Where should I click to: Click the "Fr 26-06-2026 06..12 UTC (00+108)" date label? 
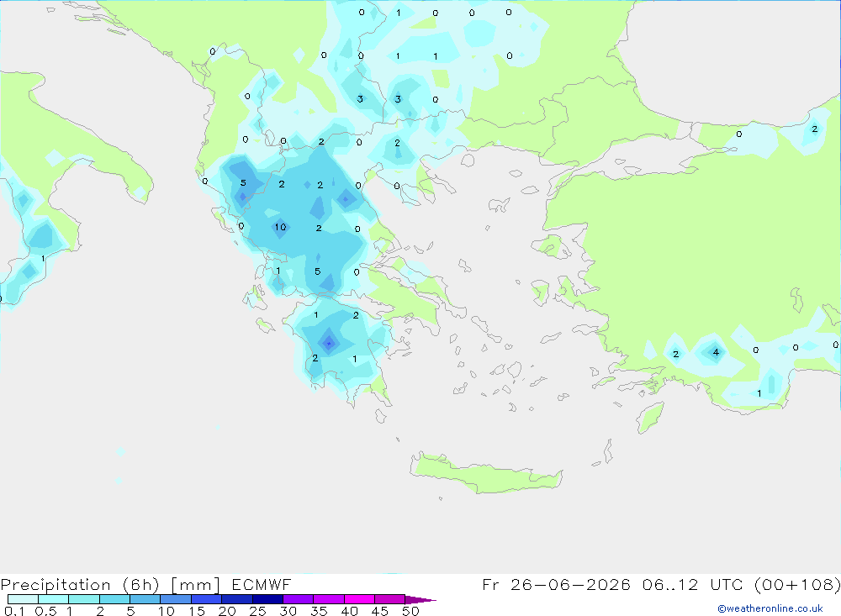coord(661,584)
